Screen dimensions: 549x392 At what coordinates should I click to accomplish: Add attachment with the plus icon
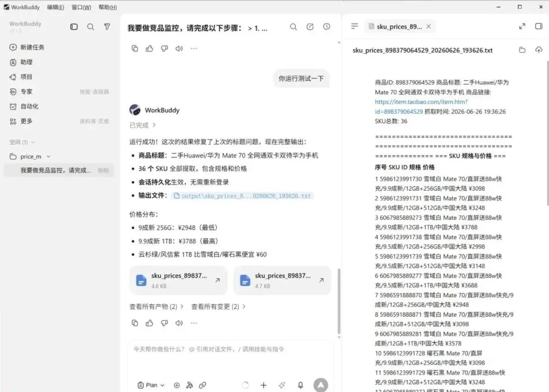point(264,385)
